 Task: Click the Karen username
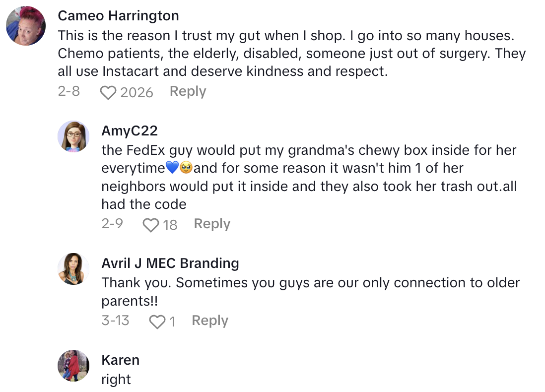pos(120,360)
